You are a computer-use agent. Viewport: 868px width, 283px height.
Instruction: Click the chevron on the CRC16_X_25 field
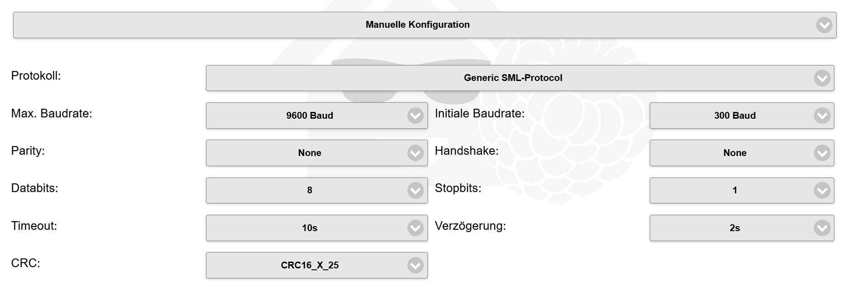pos(414,265)
